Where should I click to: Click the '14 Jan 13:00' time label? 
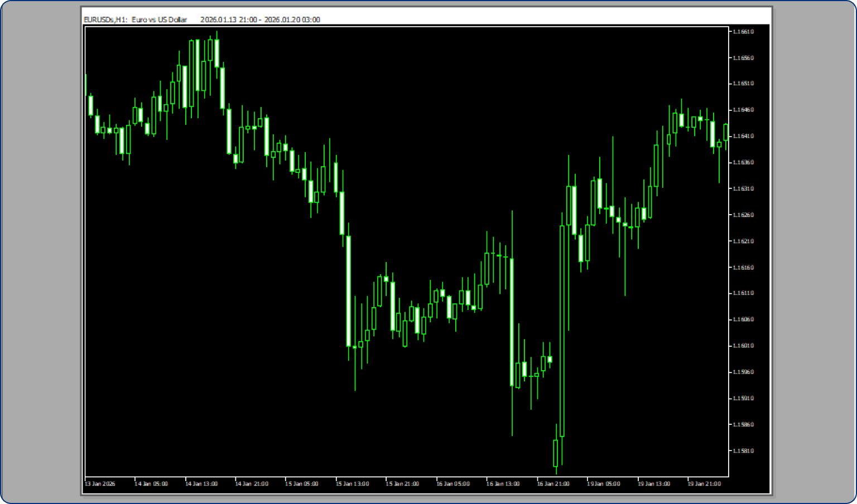click(201, 484)
